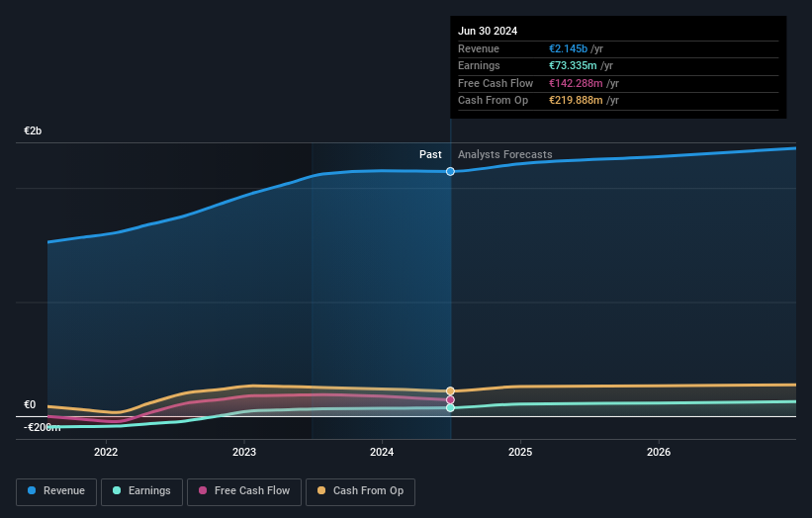Click the blue Revenue data point marker
This screenshot has width=812, height=518.
[451, 171]
